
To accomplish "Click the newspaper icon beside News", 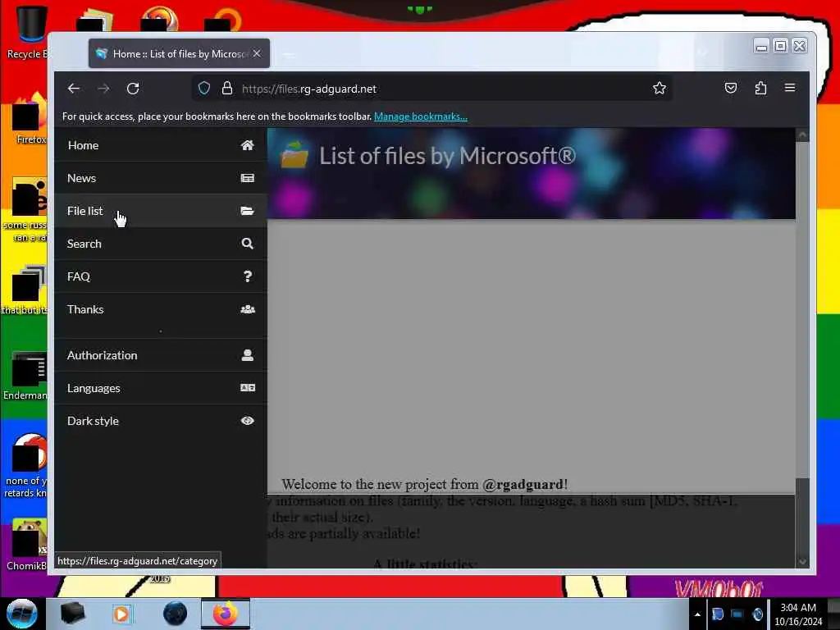I will coord(247,178).
